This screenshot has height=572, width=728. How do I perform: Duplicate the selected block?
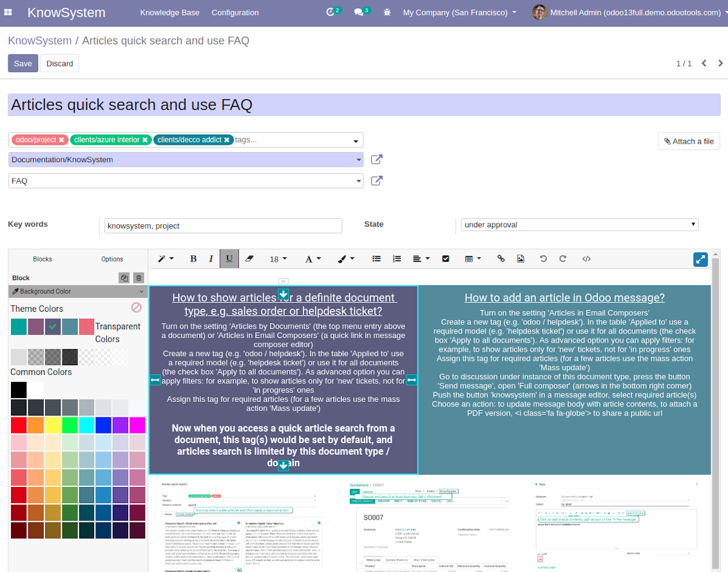[124, 278]
